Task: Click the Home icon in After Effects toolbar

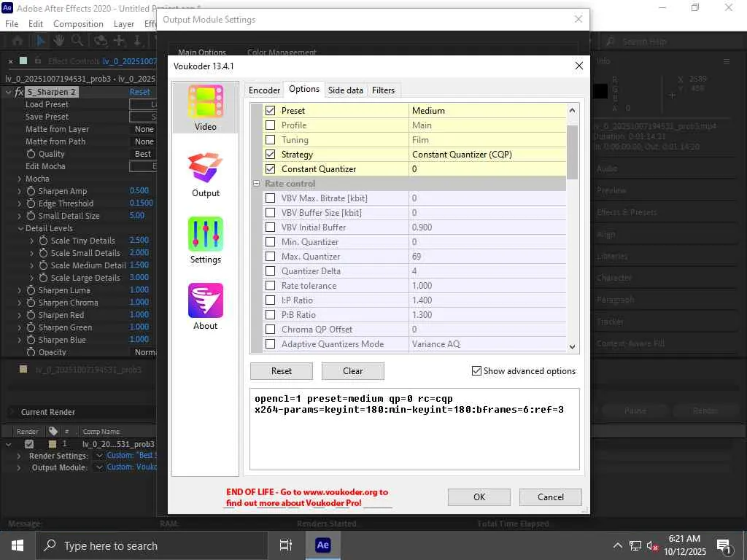Action: click(x=18, y=41)
